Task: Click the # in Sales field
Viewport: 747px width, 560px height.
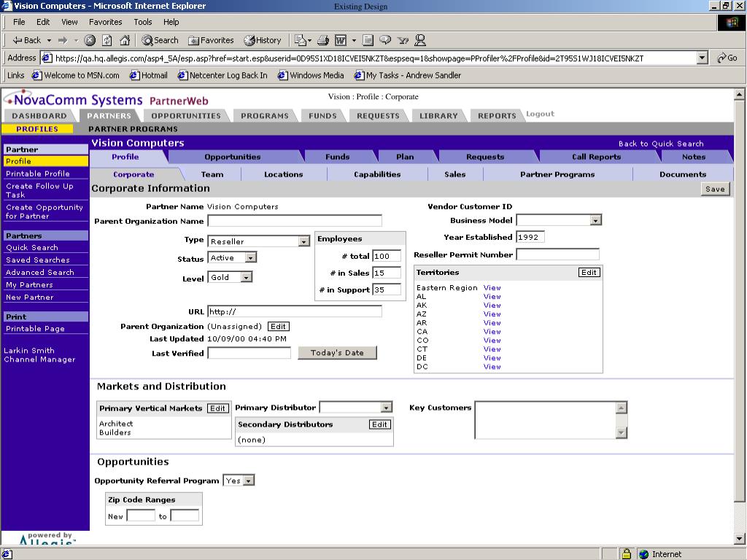Action: pos(387,273)
